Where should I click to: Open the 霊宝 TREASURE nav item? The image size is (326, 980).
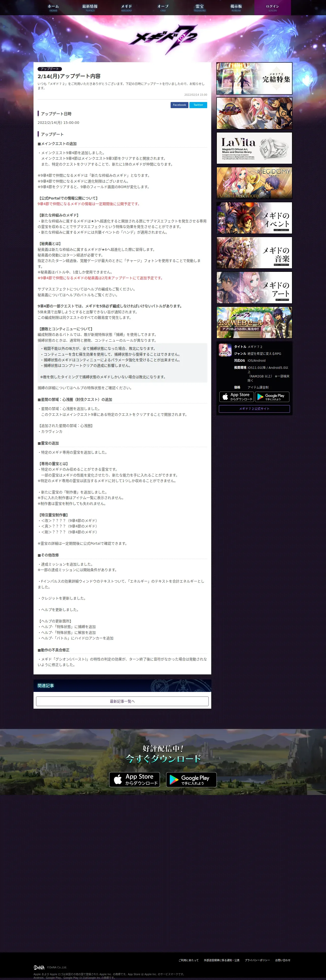coord(199,8)
